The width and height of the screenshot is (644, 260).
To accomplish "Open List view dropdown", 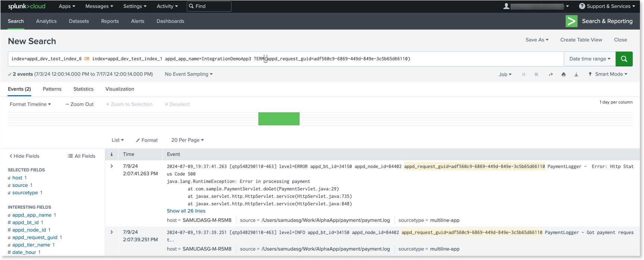I will pos(118,140).
